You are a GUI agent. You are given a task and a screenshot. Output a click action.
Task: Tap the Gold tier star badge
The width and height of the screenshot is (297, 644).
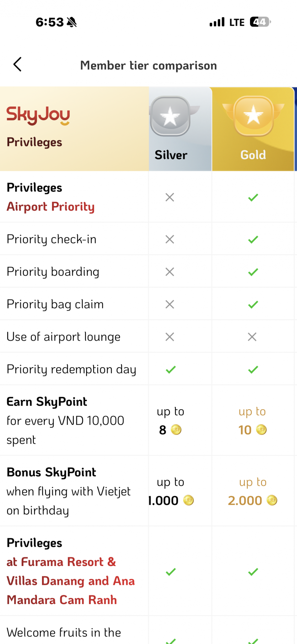tap(253, 116)
